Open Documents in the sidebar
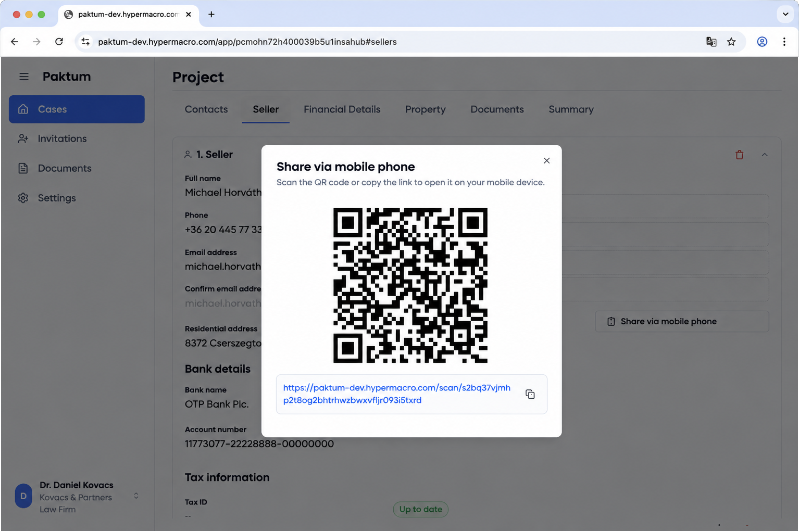The image size is (799, 532). coord(77,168)
